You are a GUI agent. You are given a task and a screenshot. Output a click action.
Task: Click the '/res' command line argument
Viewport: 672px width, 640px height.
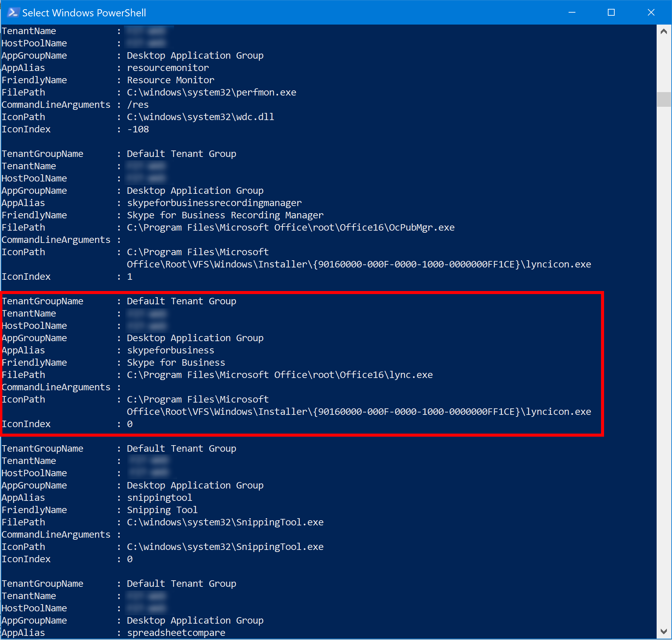click(x=138, y=105)
